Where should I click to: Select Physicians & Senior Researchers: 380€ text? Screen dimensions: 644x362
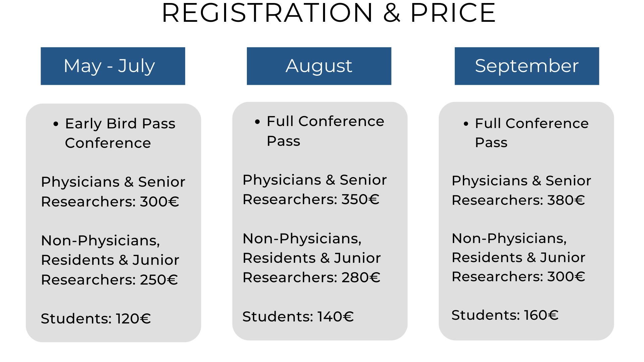(521, 190)
